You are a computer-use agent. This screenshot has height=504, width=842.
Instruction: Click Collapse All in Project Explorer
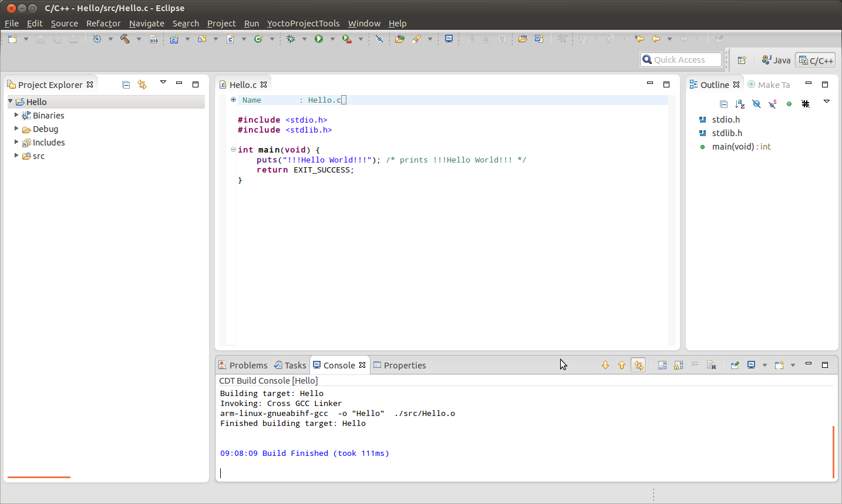pyautogui.click(x=126, y=84)
